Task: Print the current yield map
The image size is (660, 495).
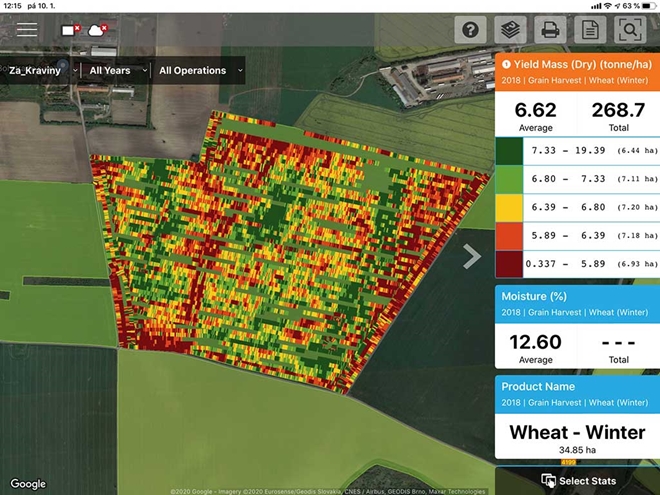Action: point(550,30)
